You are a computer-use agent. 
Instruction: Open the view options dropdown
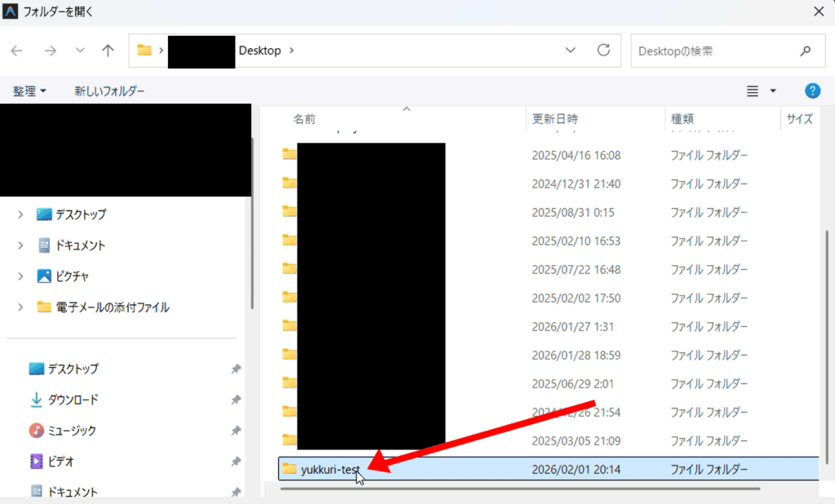point(773,91)
